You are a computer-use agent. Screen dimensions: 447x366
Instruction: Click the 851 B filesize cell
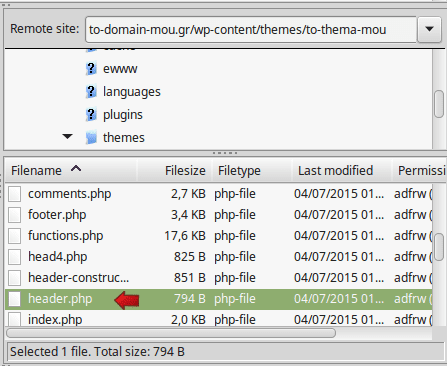pos(190,278)
